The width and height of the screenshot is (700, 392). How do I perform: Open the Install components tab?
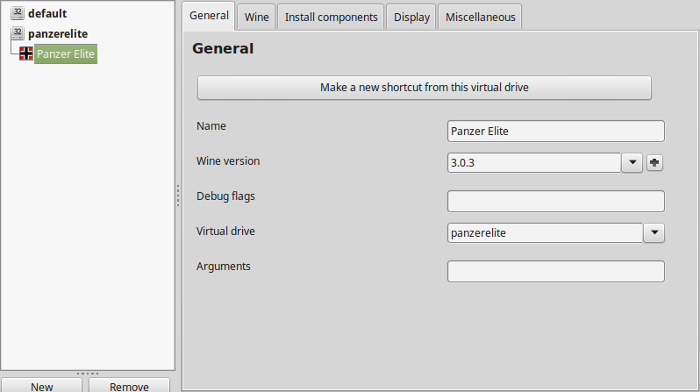[331, 17]
